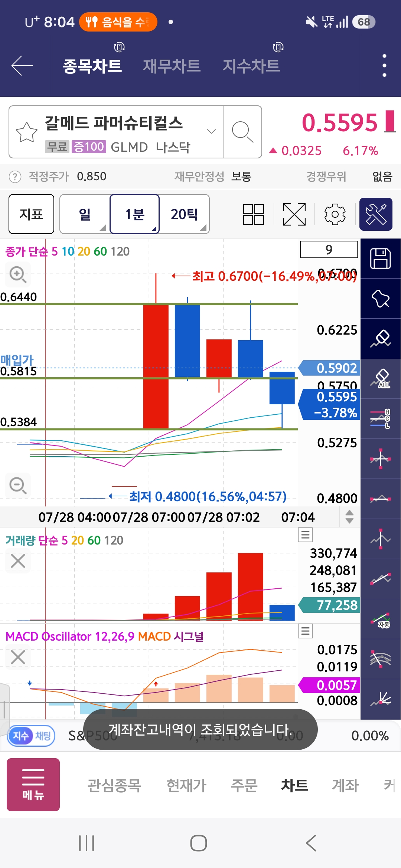The image size is (401, 868).
Task: Open the 종목차트 tab's small copy icon
Action: pyautogui.click(x=119, y=47)
